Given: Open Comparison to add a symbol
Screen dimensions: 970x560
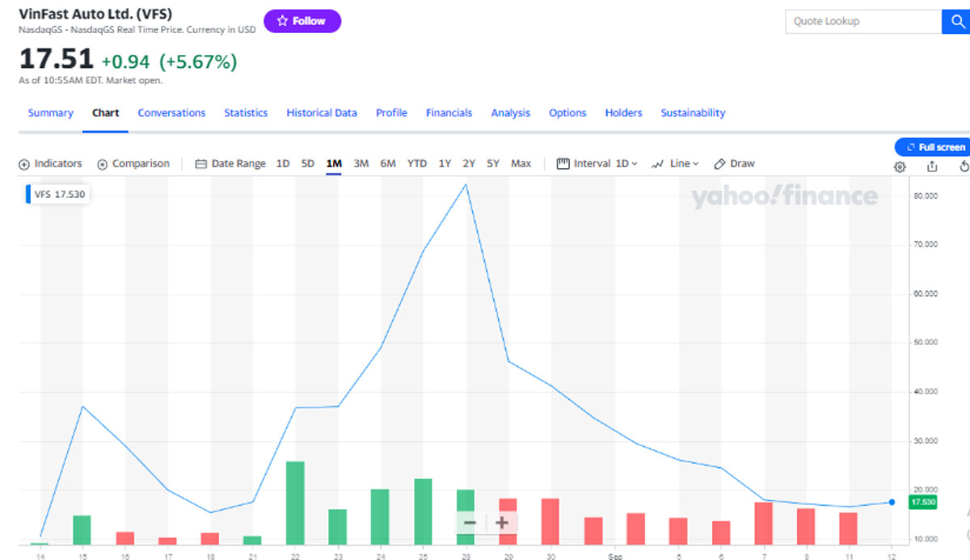Looking at the screenshot, I should coord(133,163).
